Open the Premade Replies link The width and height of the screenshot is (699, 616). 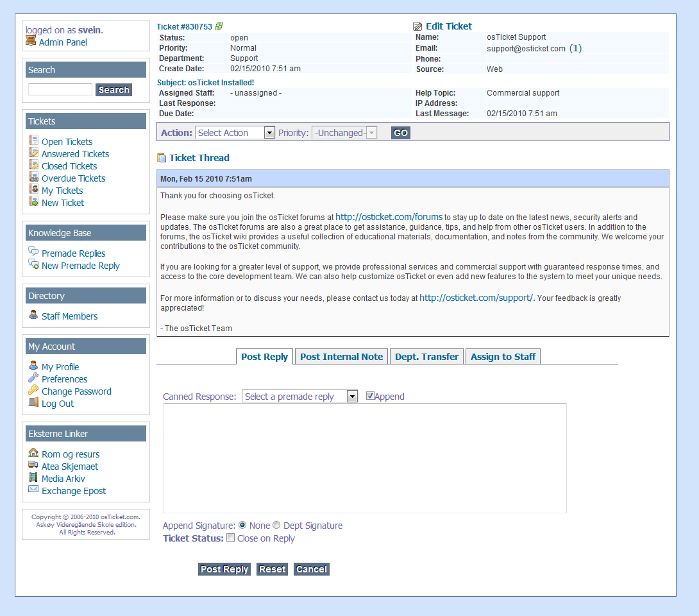coord(74,253)
